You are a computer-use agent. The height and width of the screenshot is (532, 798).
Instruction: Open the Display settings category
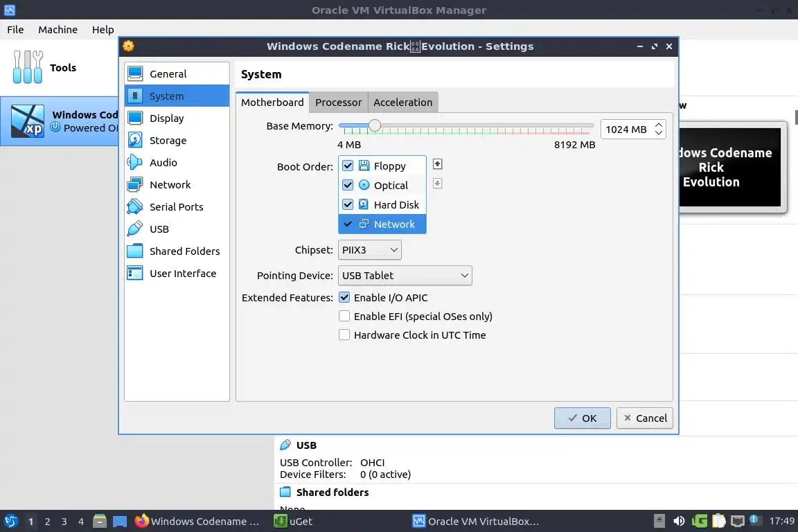coord(177,118)
